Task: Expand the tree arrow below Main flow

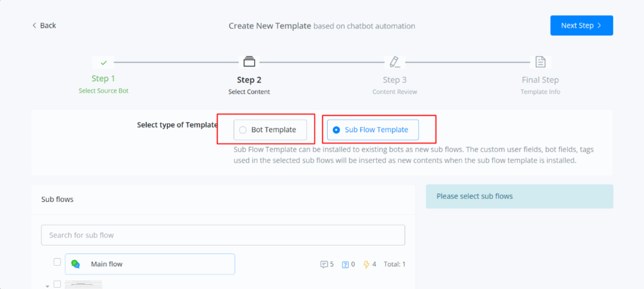Action: tap(47, 286)
